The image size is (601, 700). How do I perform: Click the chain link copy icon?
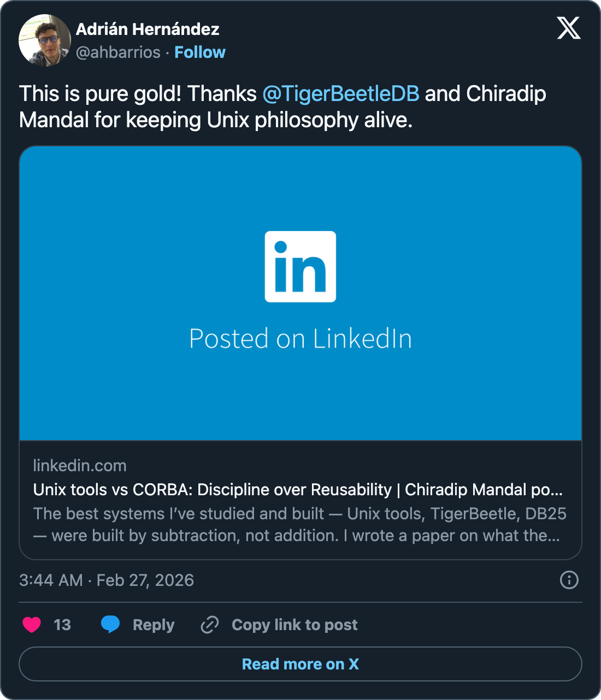coord(210,624)
